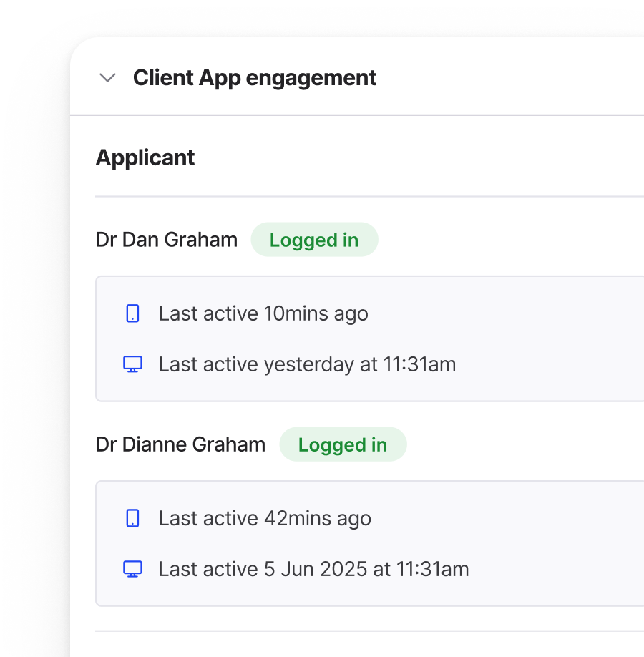Image resolution: width=644 pixels, height=657 pixels.
Task: Click Dr Dan Graham's Logged in badge
Action: tap(314, 240)
